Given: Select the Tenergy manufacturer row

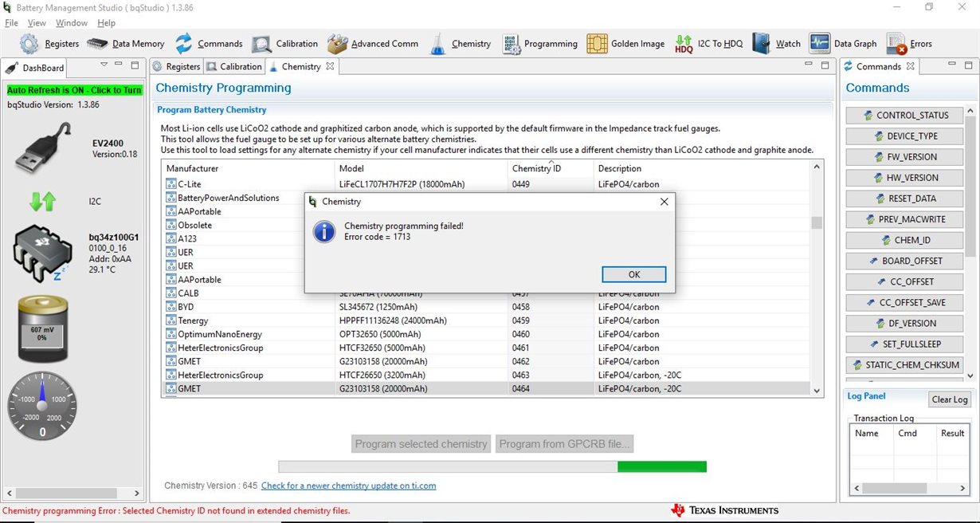Looking at the screenshot, I should (485, 320).
